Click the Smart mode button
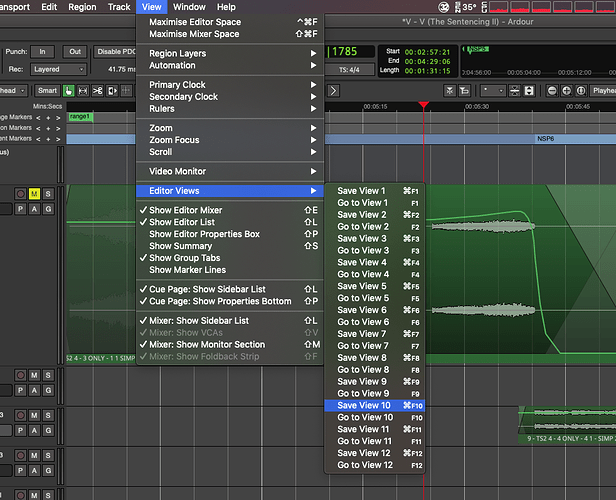The image size is (616, 500). point(47,91)
